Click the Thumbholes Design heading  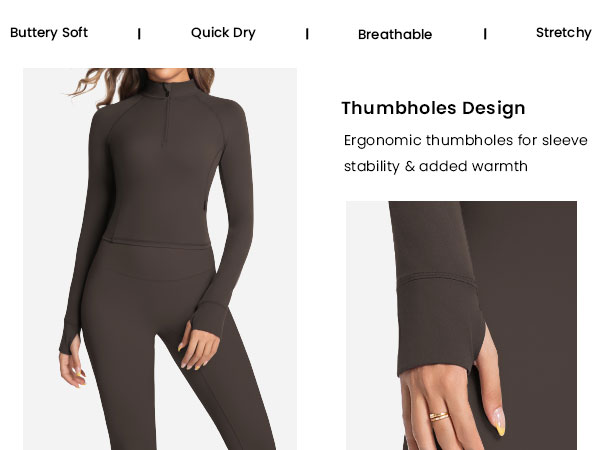click(433, 108)
